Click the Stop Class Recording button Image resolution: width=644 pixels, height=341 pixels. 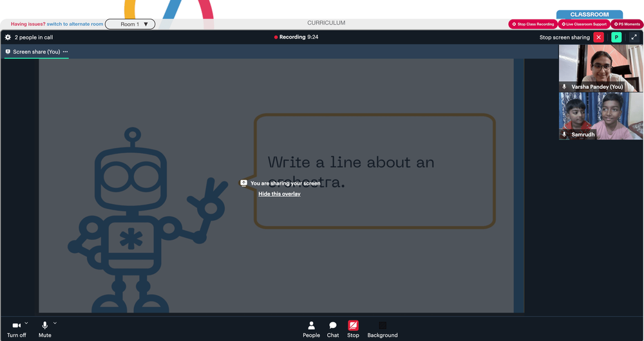pos(533,24)
